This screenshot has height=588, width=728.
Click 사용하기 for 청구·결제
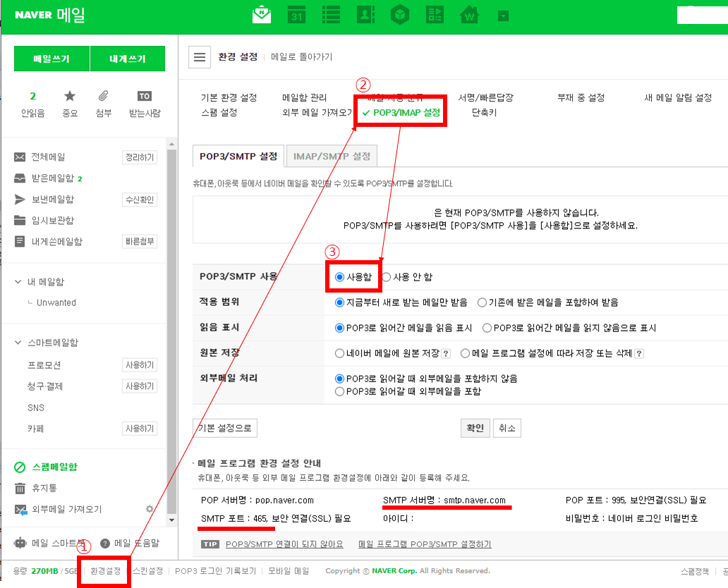[140, 386]
